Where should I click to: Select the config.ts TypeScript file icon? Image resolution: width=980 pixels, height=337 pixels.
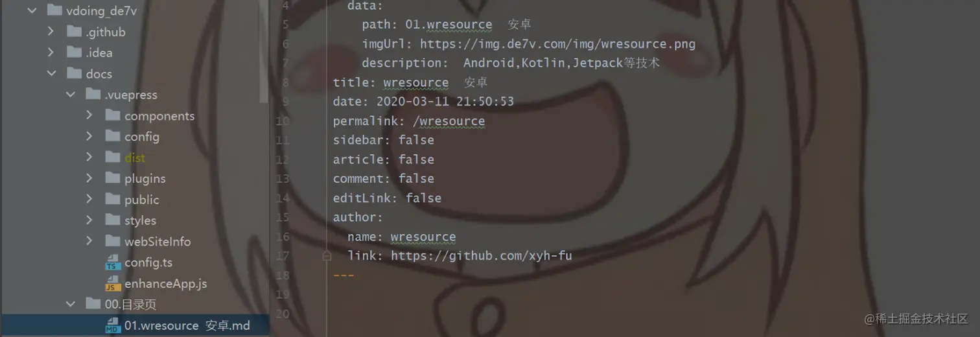point(113,262)
